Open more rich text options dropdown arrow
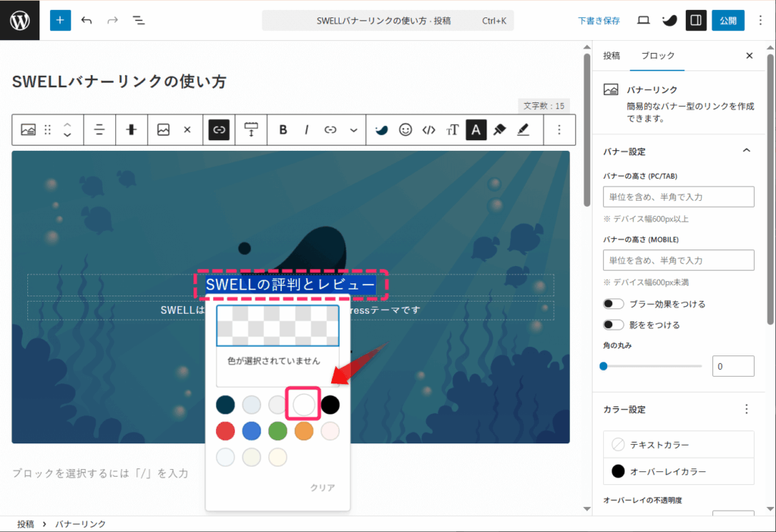 (353, 130)
